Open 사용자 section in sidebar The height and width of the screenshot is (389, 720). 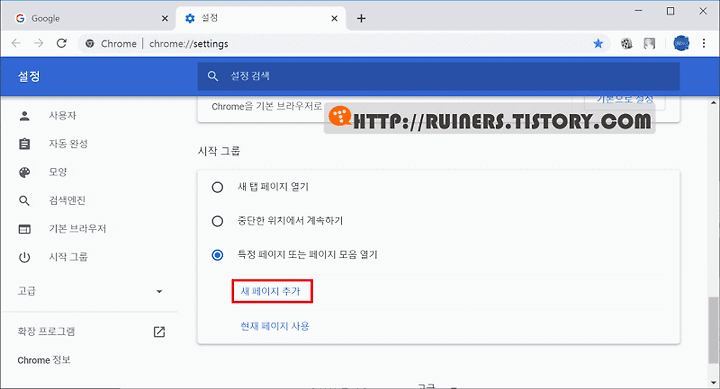click(x=62, y=116)
